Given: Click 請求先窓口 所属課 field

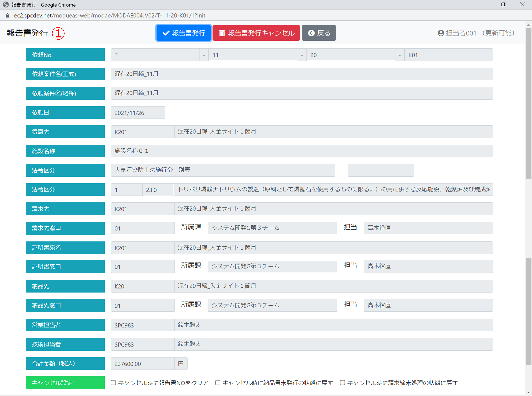Looking at the screenshot, I should pos(272,228).
